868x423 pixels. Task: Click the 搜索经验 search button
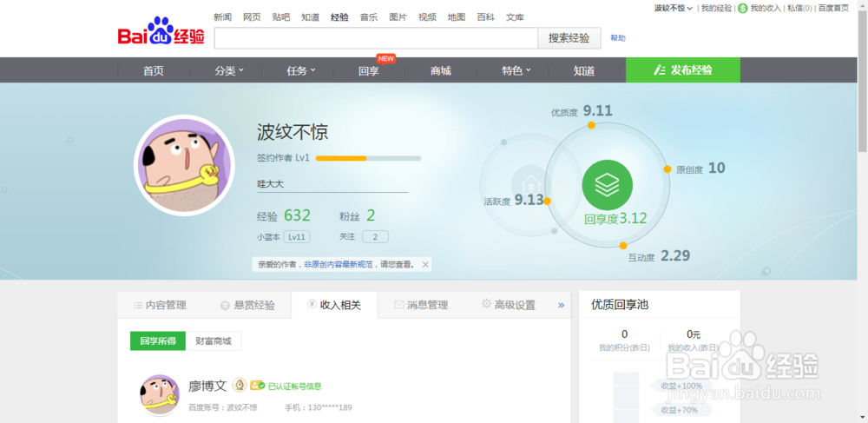(x=569, y=38)
